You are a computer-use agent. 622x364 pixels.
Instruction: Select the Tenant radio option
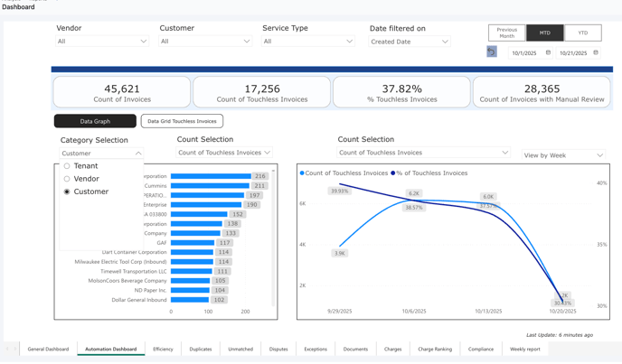coord(67,166)
